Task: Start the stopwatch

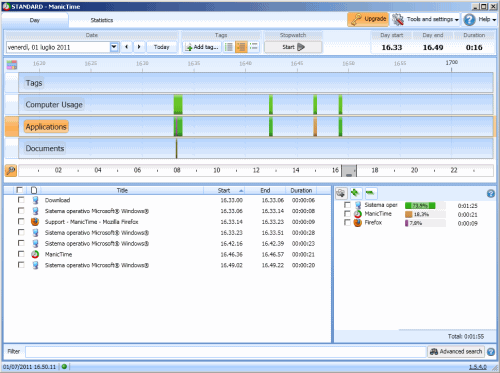Action: tap(293, 47)
